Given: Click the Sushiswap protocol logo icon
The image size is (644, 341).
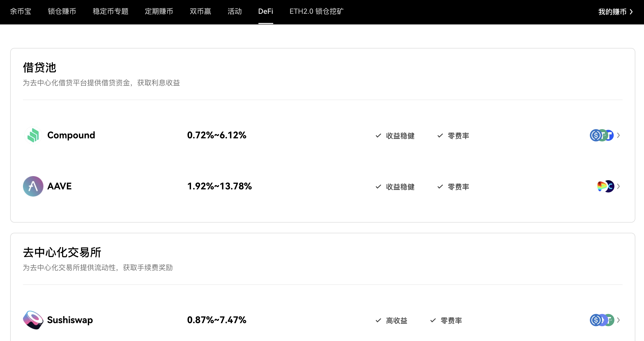Looking at the screenshot, I should tap(33, 320).
